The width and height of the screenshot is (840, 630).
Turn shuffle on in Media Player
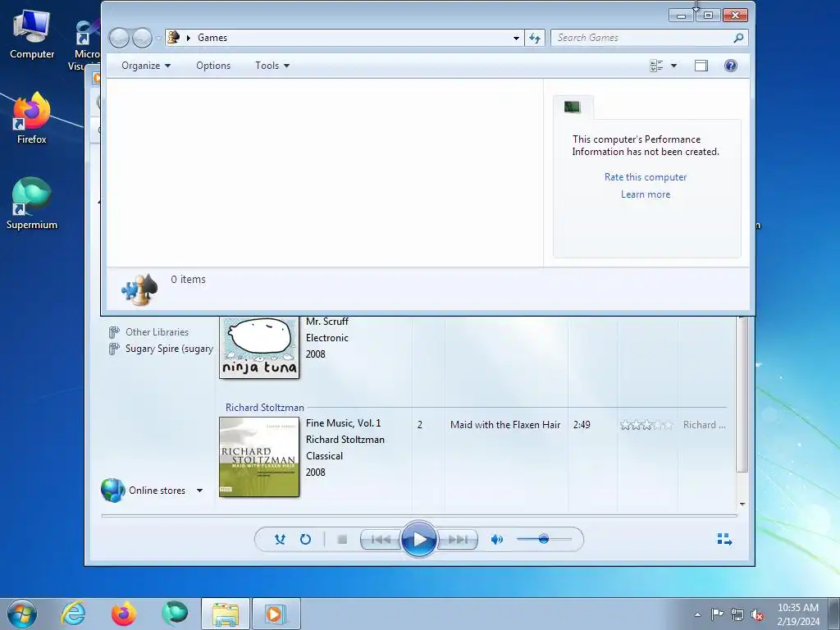(280, 540)
